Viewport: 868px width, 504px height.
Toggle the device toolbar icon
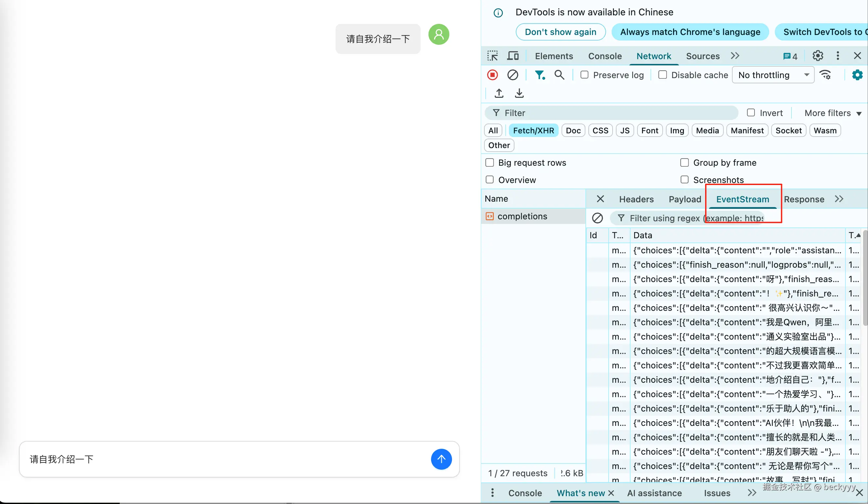513,56
